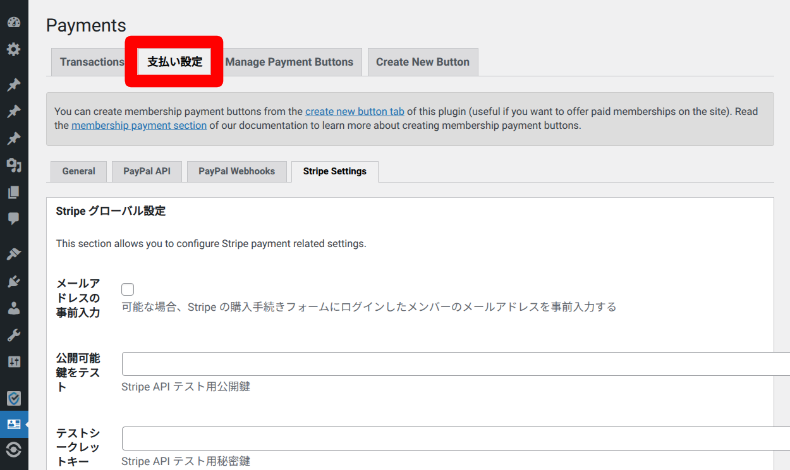Image resolution: width=790 pixels, height=470 pixels.
Task: Open the Users person icon
Action: [14, 308]
